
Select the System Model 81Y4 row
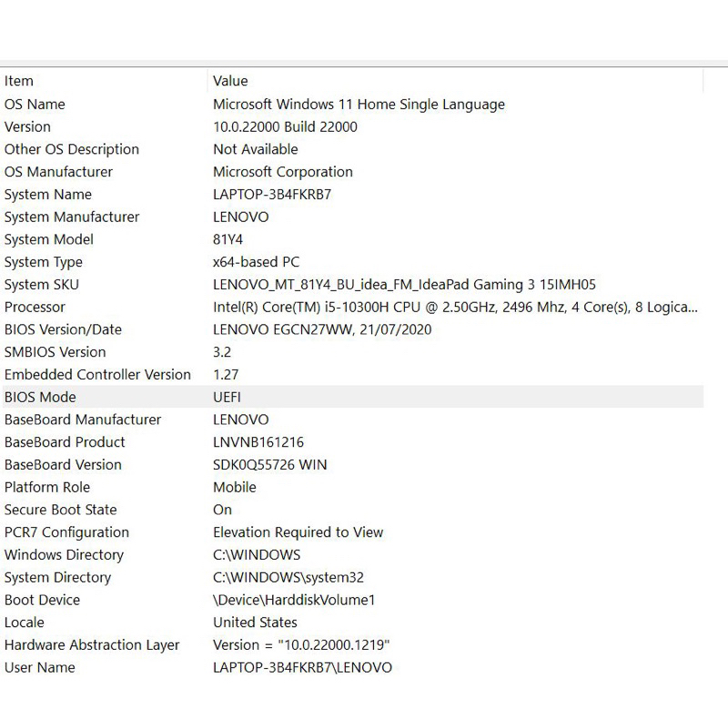[49, 239]
